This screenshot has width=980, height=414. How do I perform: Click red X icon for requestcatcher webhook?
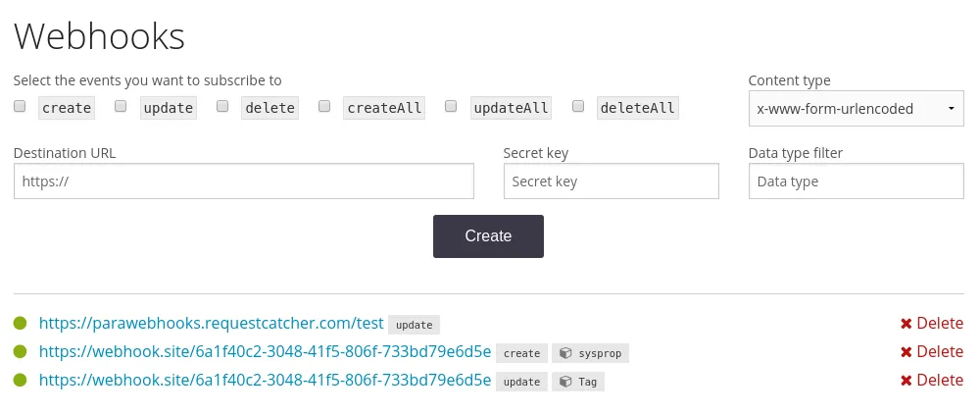pos(906,324)
